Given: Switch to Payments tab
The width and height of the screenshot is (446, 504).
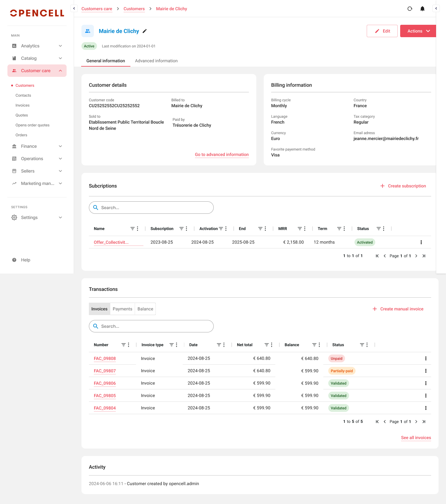Looking at the screenshot, I should (122, 309).
